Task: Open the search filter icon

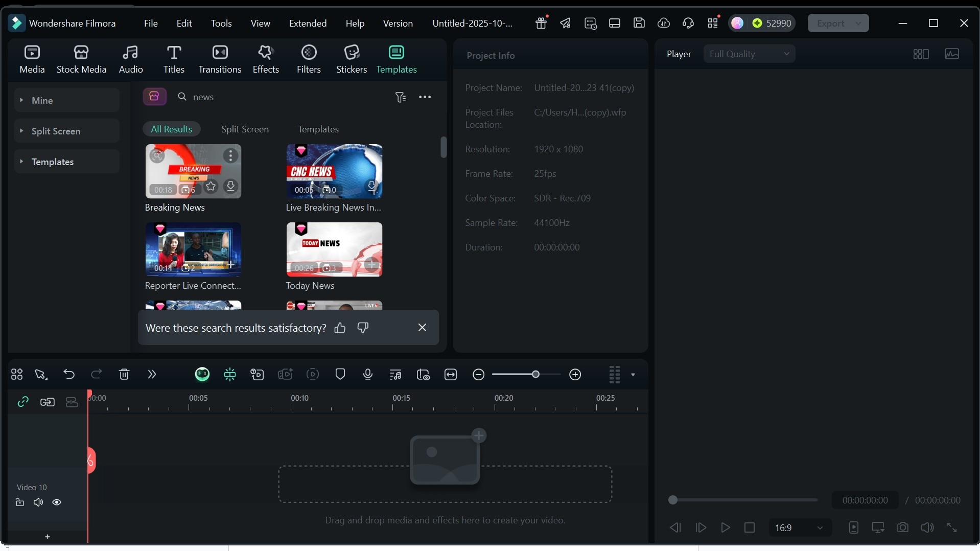Action: [401, 97]
